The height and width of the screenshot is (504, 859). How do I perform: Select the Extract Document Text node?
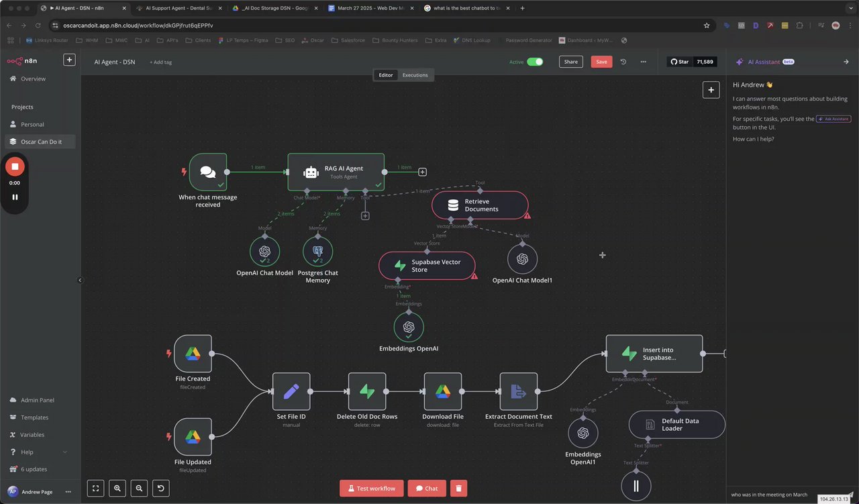click(519, 391)
